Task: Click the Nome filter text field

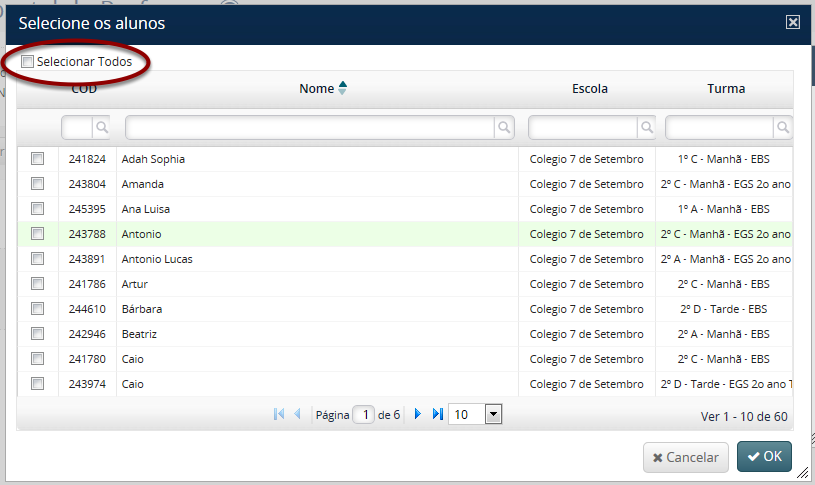Action: 310,127
